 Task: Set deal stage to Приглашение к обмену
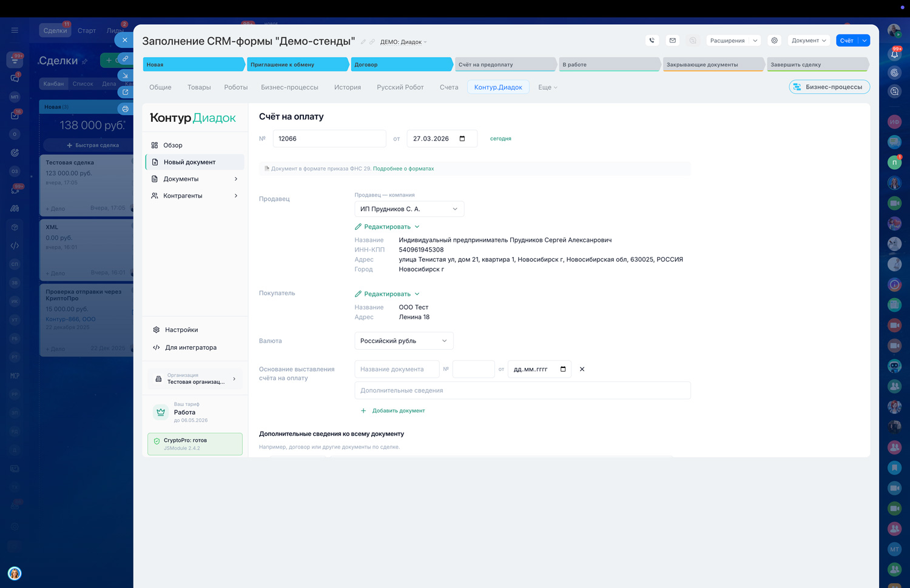298,64
